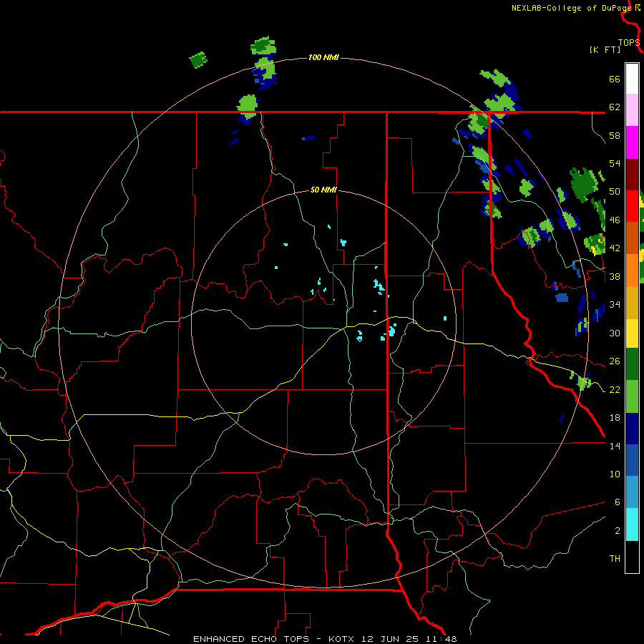
Task: Select the light pink legend swatch
Action: point(632,110)
